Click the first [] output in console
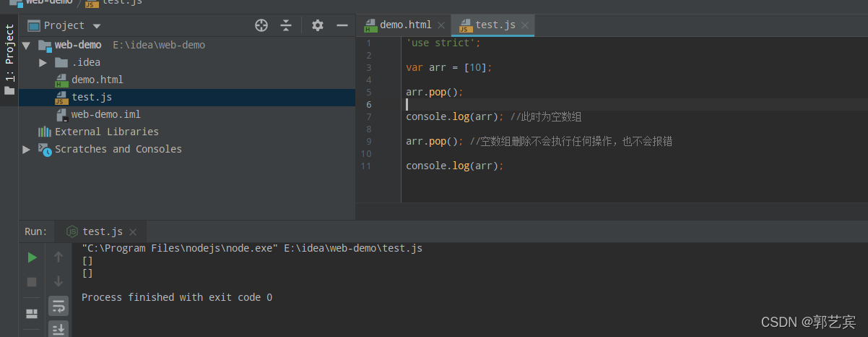 [x=87, y=260]
